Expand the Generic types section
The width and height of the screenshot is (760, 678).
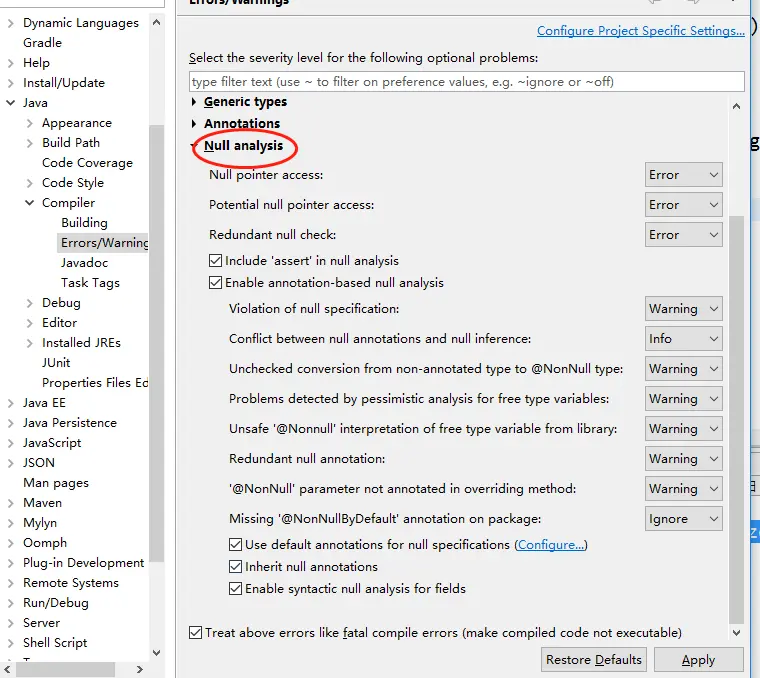tap(194, 102)
